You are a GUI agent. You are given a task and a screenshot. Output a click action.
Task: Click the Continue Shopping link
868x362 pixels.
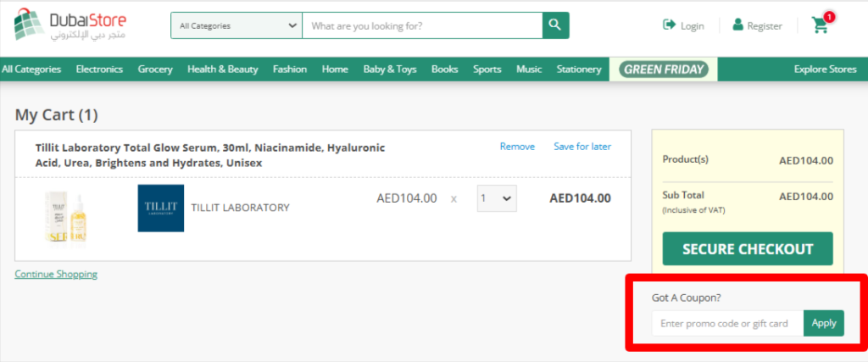pos(56,274)
